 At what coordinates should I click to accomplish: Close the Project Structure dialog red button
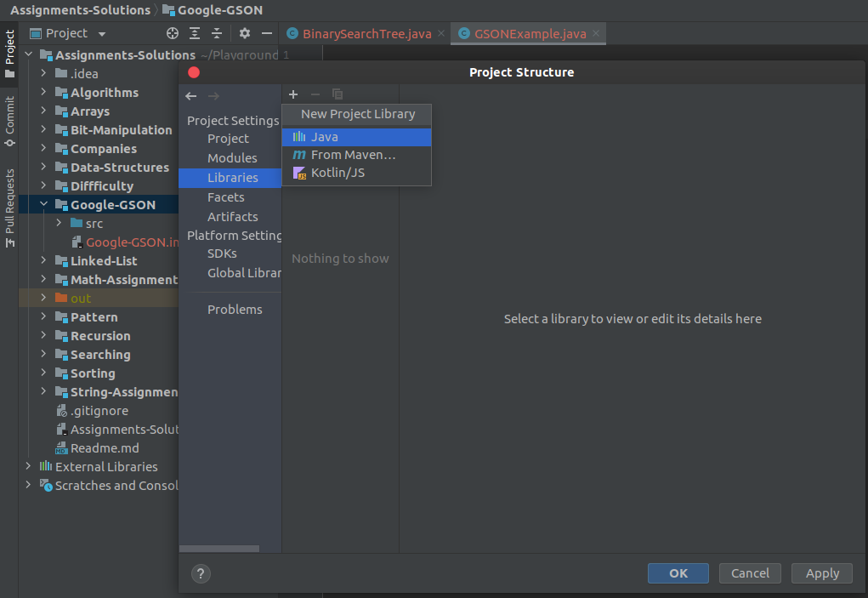click(194, 72)
